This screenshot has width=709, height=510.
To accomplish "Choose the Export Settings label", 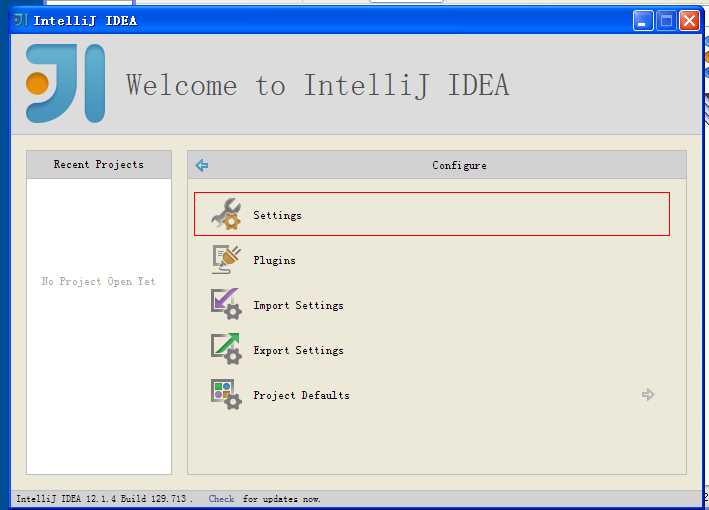I will coord(298,350).
